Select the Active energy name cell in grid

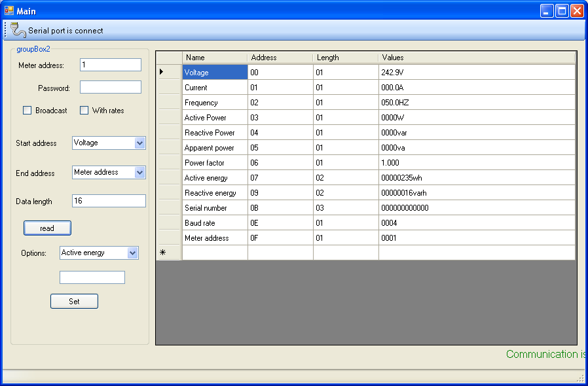(215, 178)
